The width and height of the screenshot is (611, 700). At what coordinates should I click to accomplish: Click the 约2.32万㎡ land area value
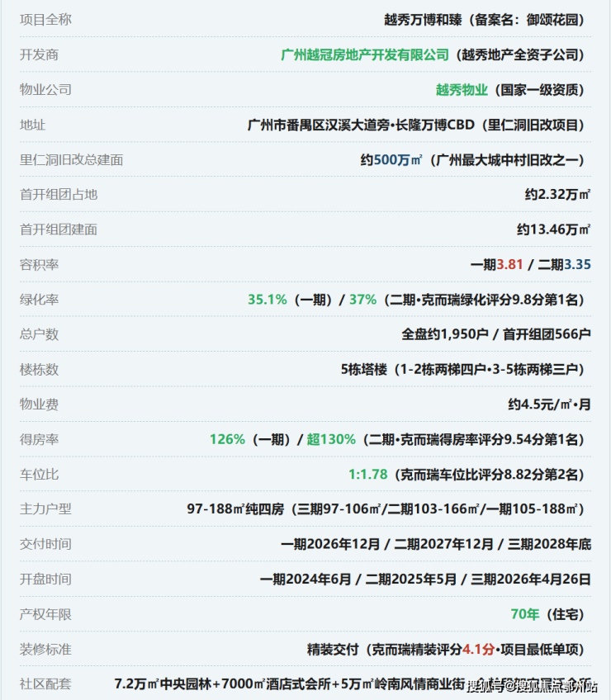[x=558, y=194]
